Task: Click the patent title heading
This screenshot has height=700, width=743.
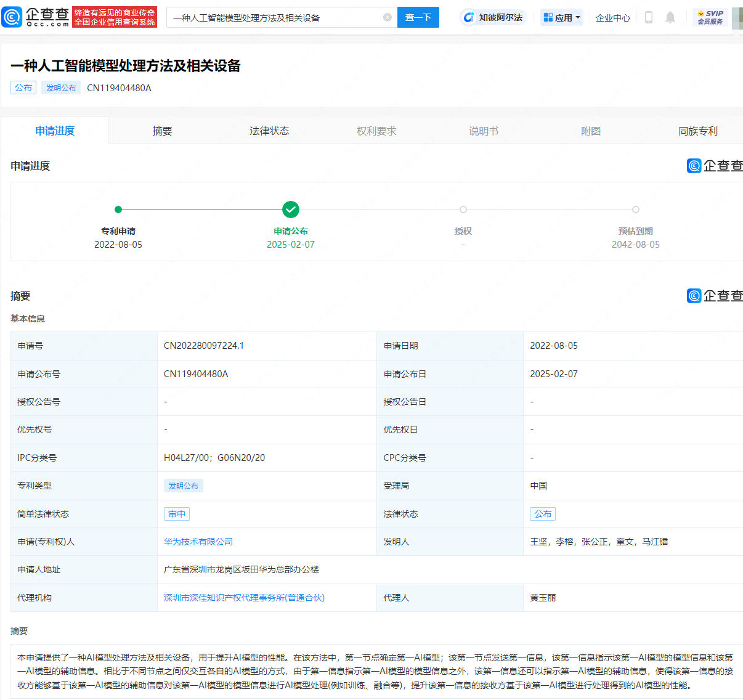Action: click(126, 66)
